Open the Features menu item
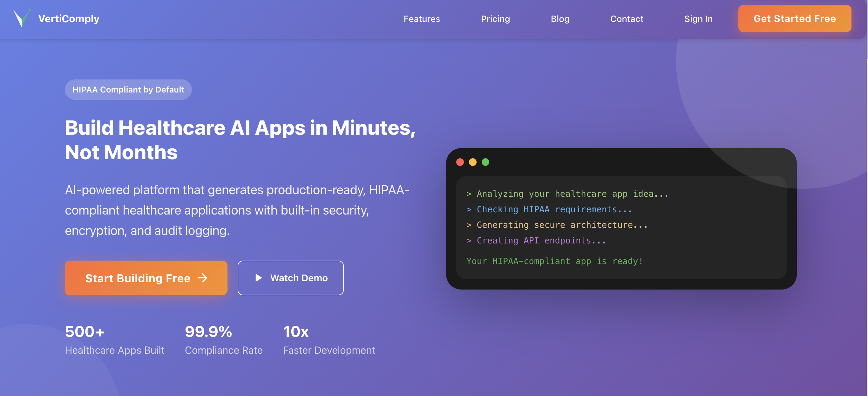 422,19
